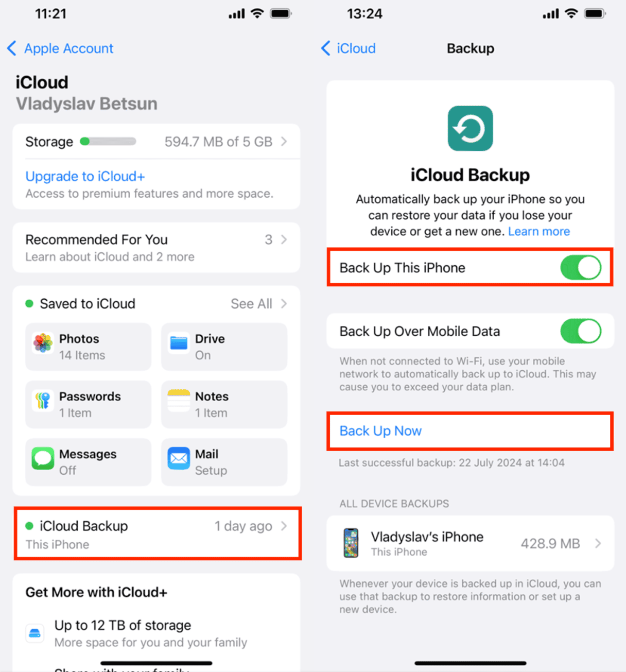The image size is (626, 672).
Task: Select the Vladyslav's iPhone device icon
Action: [x=351, y=543]
